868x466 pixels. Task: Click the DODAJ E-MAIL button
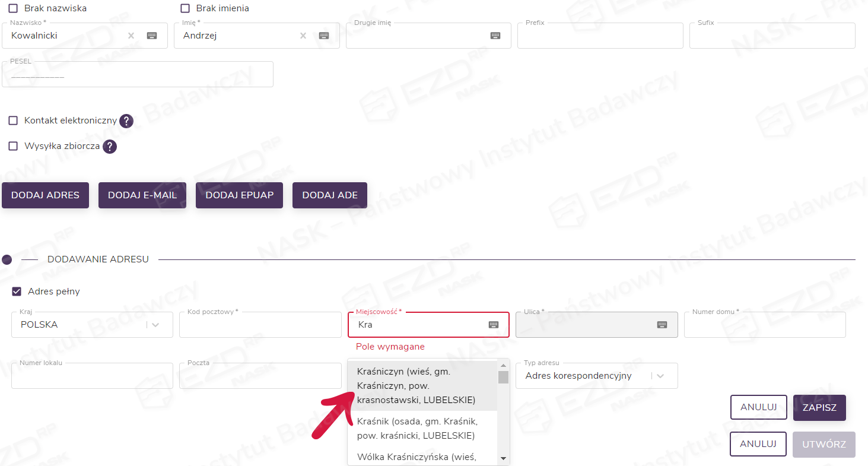142,195
